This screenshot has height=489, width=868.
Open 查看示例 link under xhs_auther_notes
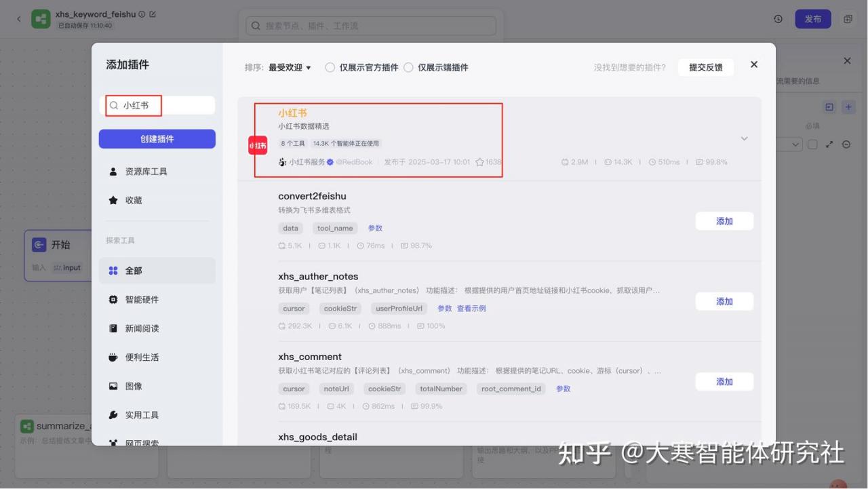click(471, 308)
